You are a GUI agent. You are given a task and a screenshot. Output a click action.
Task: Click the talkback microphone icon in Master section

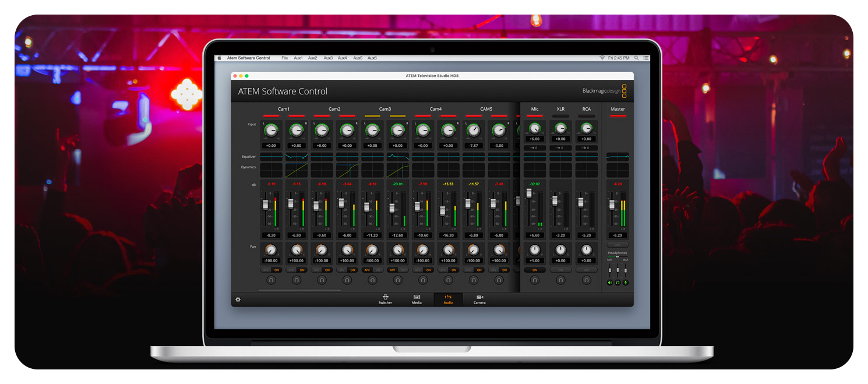626,282
